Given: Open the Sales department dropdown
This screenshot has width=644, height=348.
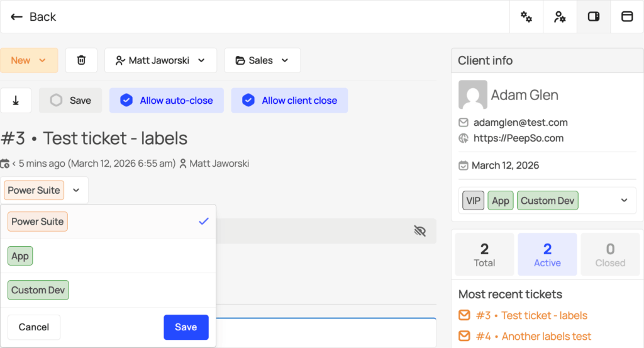Looking at the screenshot, I should tap(262, 60).
